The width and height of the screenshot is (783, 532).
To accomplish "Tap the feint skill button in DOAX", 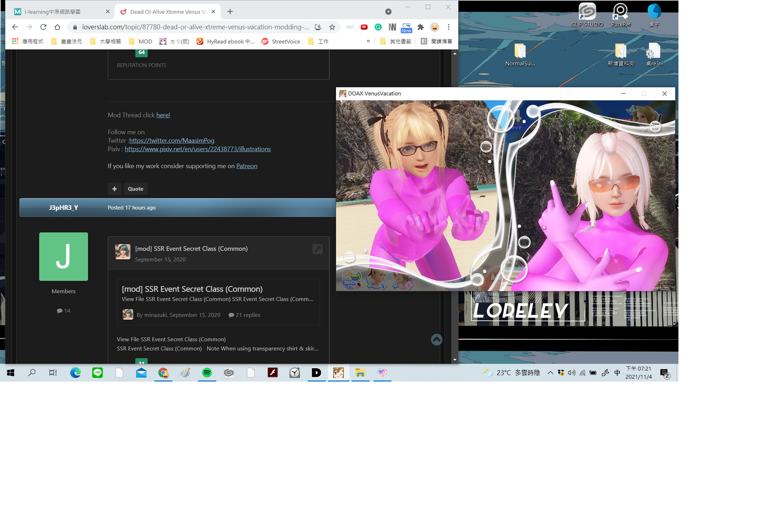I will click(x=351, y=279).
